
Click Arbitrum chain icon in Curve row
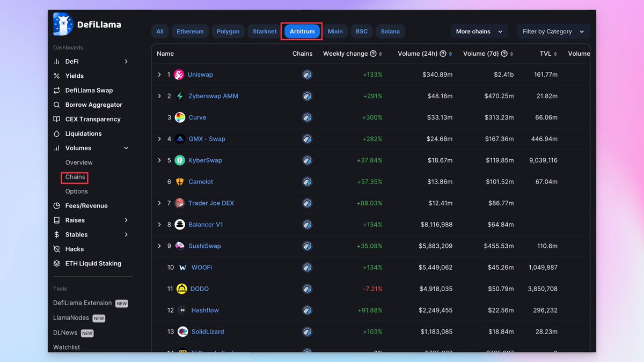click(x=307, y=117)
